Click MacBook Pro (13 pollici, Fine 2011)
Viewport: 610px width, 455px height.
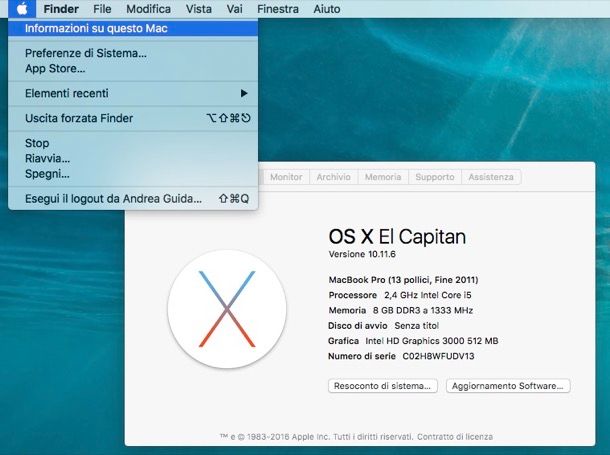tap(403, 280)
